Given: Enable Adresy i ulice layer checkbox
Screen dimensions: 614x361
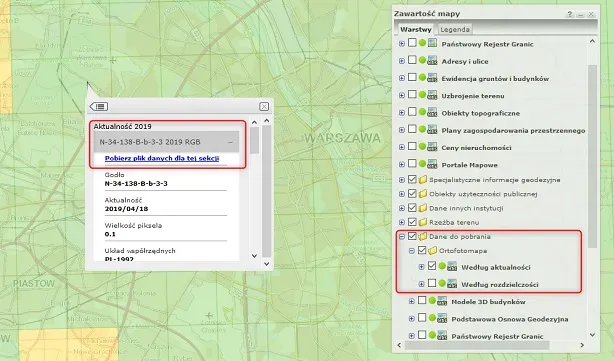Looking at the screenshot, I should [412, 60].
